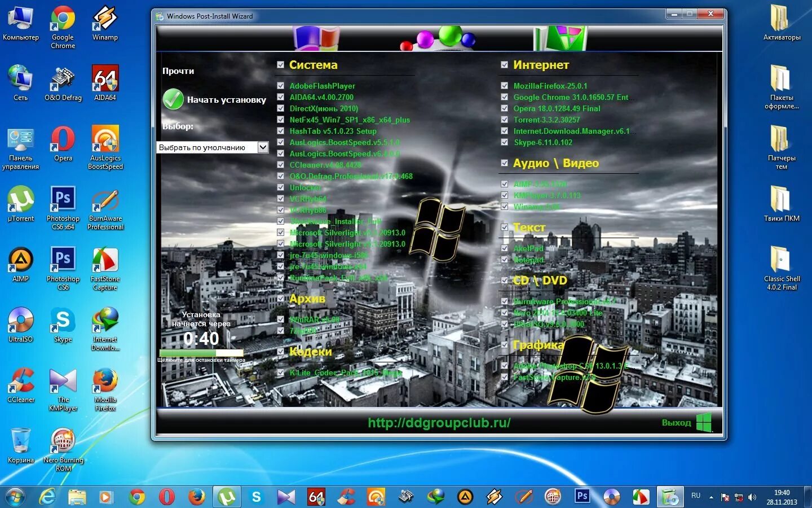
Task: Click the HashTab v5.1.0.23 Setup entry
Action: pyautogui.click(x=333, y=131)
